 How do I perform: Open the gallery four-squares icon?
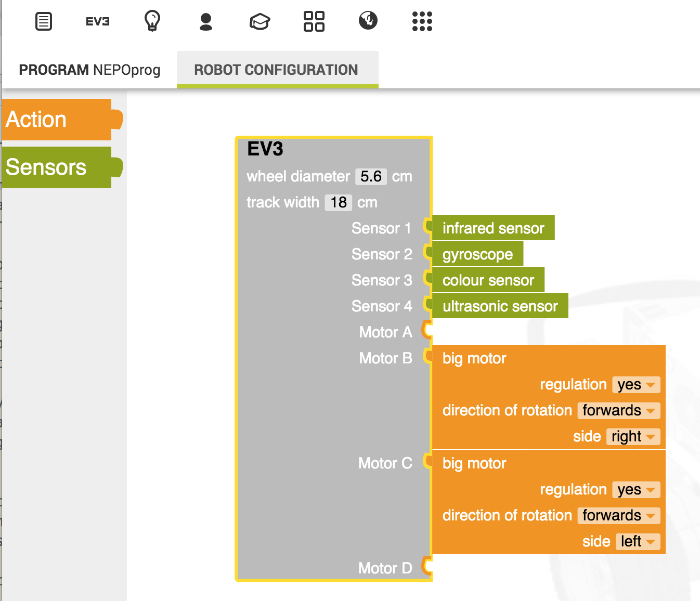coord(314,21)
